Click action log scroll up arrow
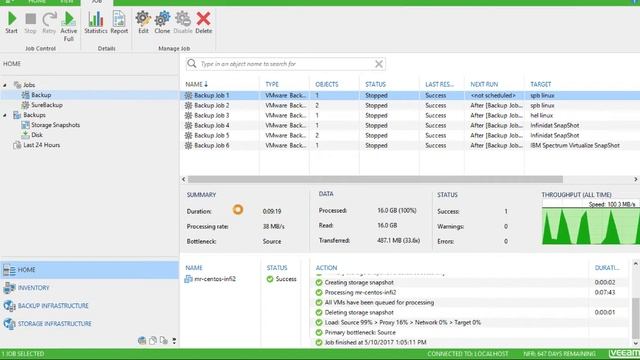 click(636, 264)
